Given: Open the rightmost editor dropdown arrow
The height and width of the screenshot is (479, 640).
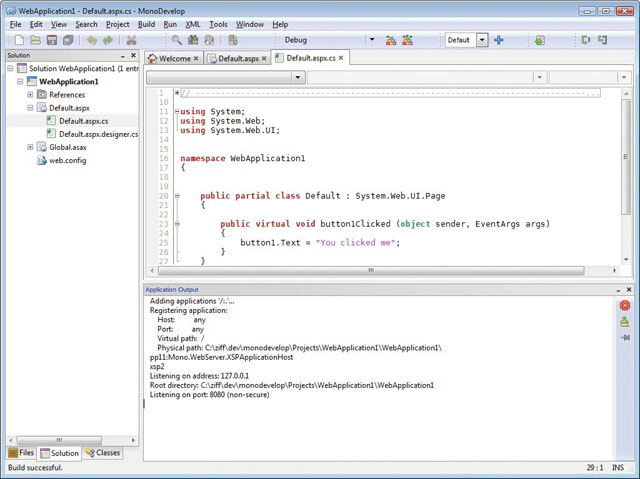Looking at the screenshot, I should point(624,77).
